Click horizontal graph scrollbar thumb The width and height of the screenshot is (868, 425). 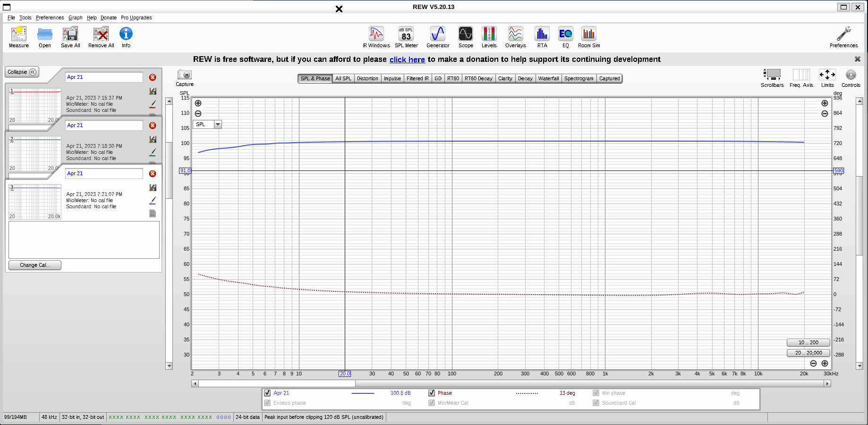[x=277, y=383]
